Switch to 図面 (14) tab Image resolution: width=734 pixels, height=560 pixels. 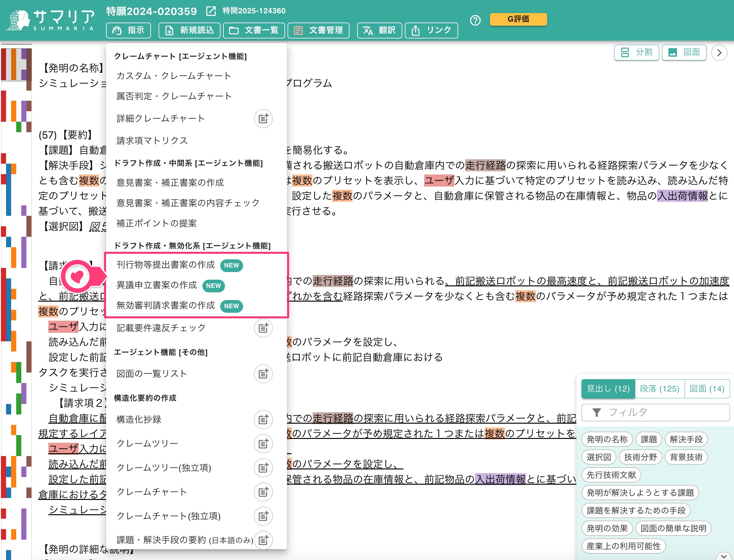(707, 389)
